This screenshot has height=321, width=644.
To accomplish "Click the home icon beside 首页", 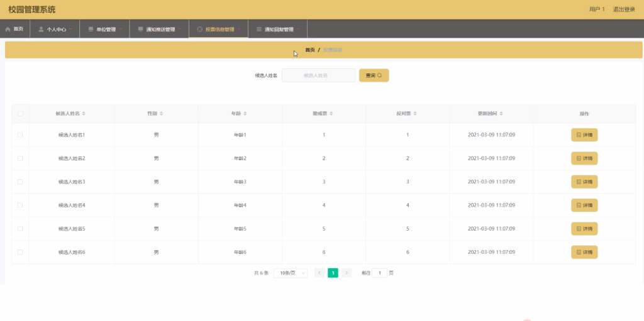I will pyautogui.click(x=8, y=30).
